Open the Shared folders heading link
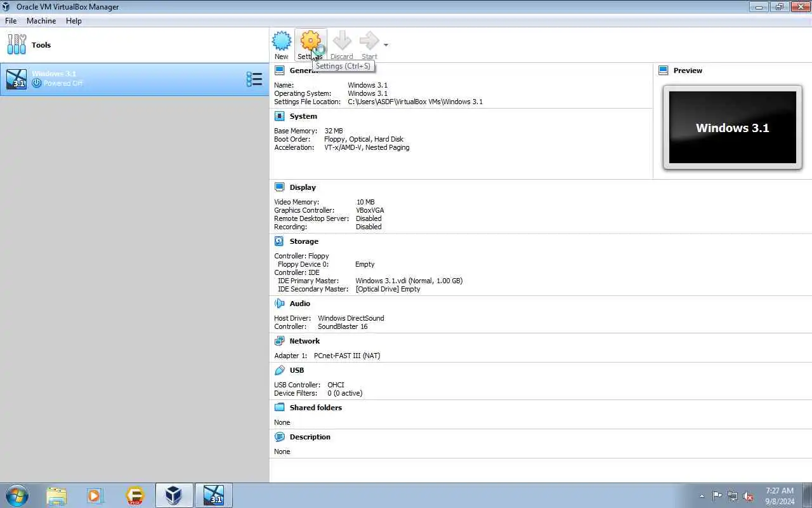Viewport: 812px width, 508px height. pyautogui.click(x=316, y=408)
